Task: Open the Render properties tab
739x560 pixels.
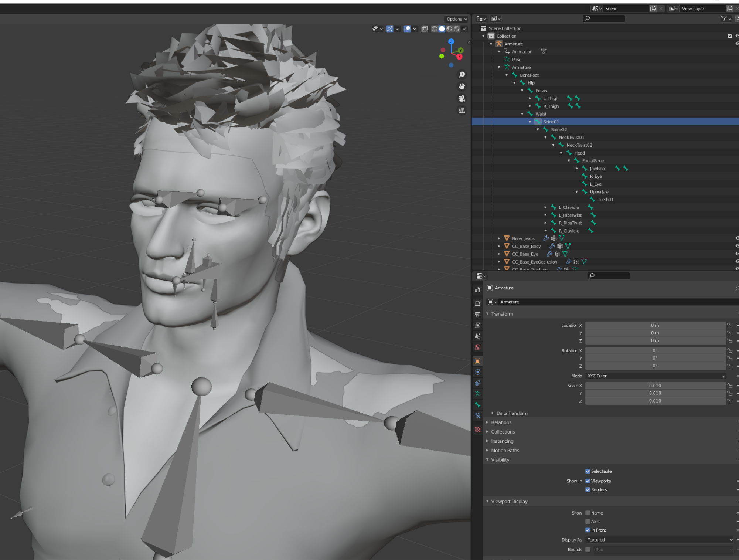Action: pyautogui.click(x=477, y=303)
